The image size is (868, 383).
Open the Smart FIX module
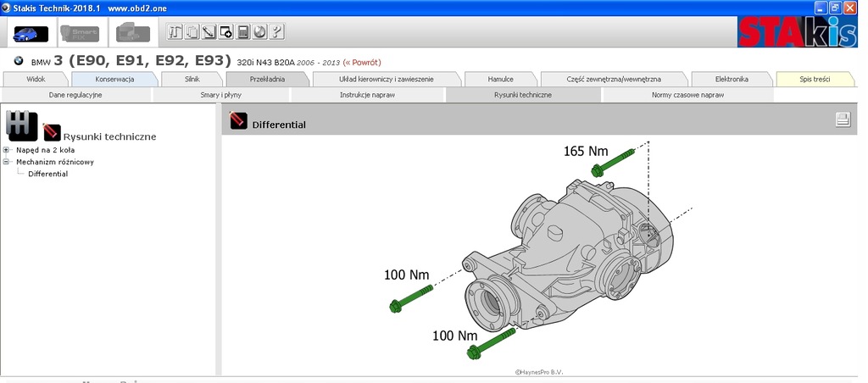(x=81, y=34)
